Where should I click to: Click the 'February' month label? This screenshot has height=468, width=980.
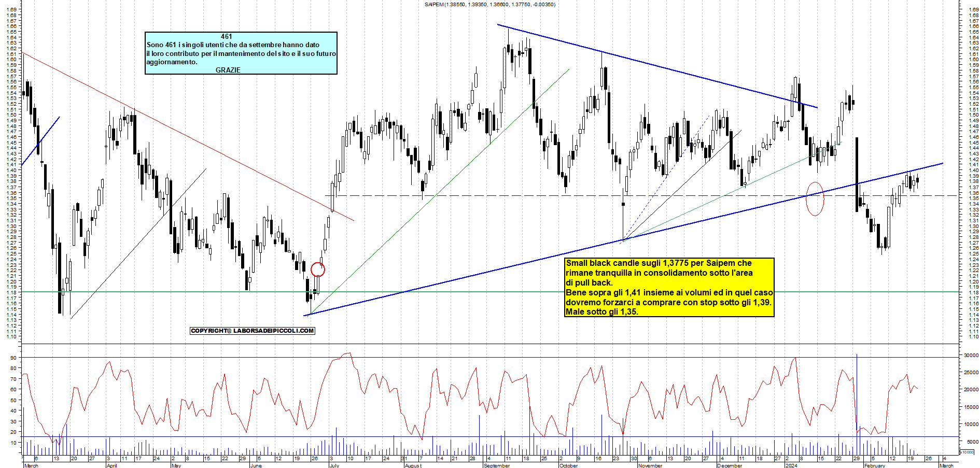pyautogui.click(x=875, y=465)
